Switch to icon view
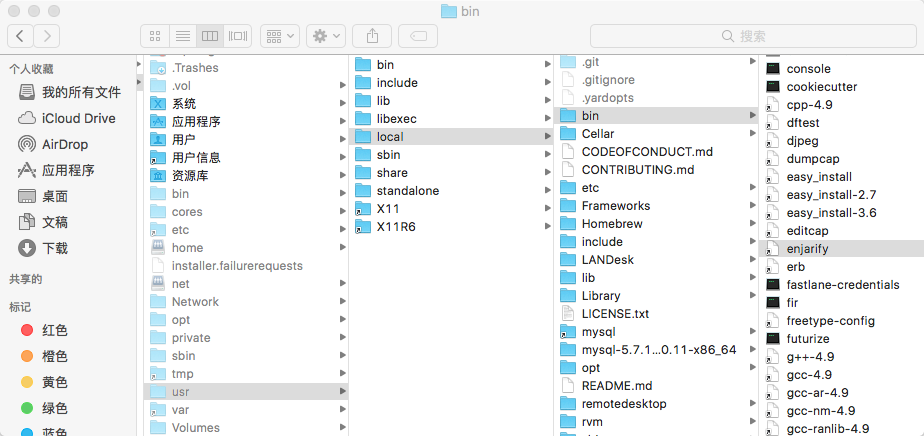 pos(155,36)
